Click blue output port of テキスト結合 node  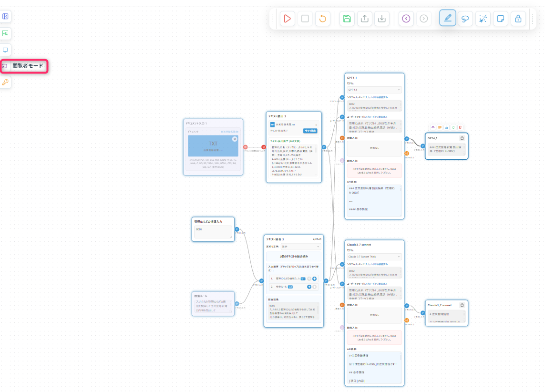tap(326, 281)
